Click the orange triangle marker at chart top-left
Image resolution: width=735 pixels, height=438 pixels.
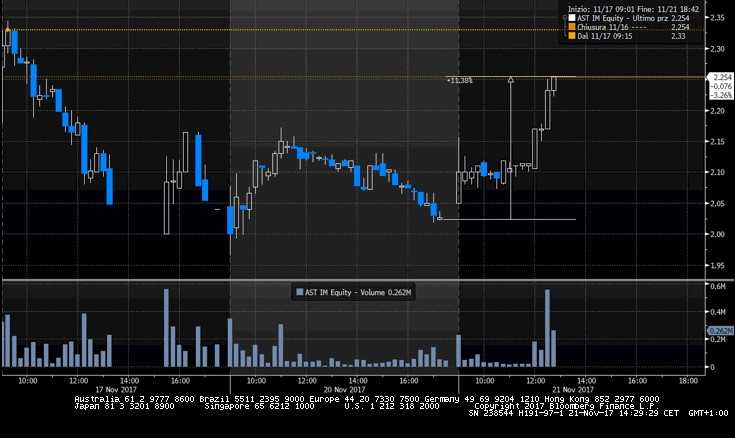point(7,30)
